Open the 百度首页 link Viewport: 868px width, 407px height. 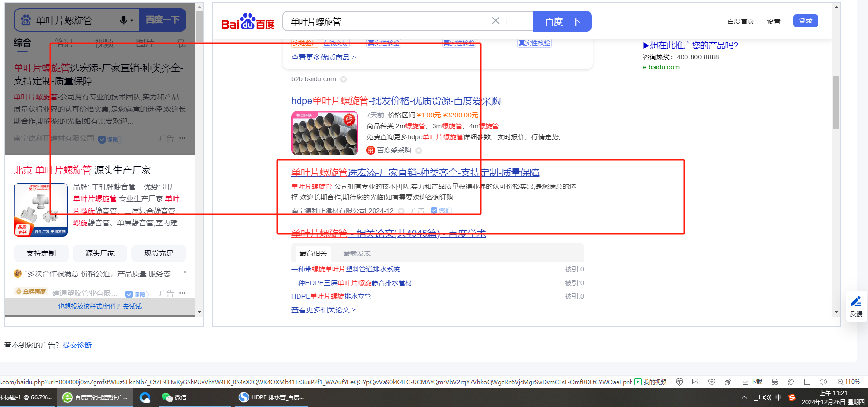click(x=741, y=21)
